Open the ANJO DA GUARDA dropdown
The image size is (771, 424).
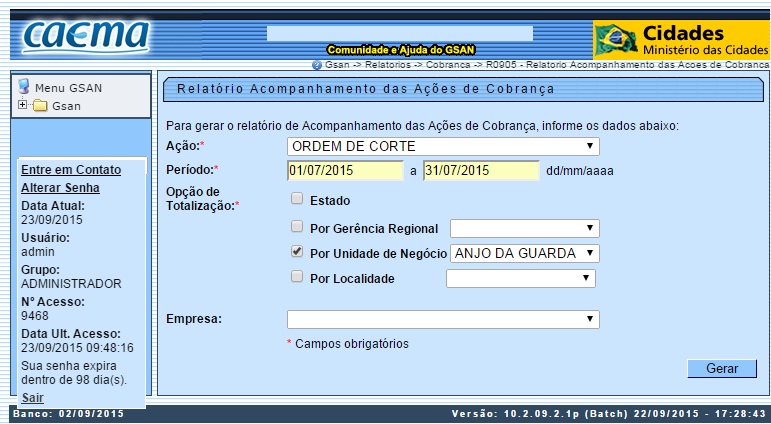pyautogui.click(x=524, y=253)
